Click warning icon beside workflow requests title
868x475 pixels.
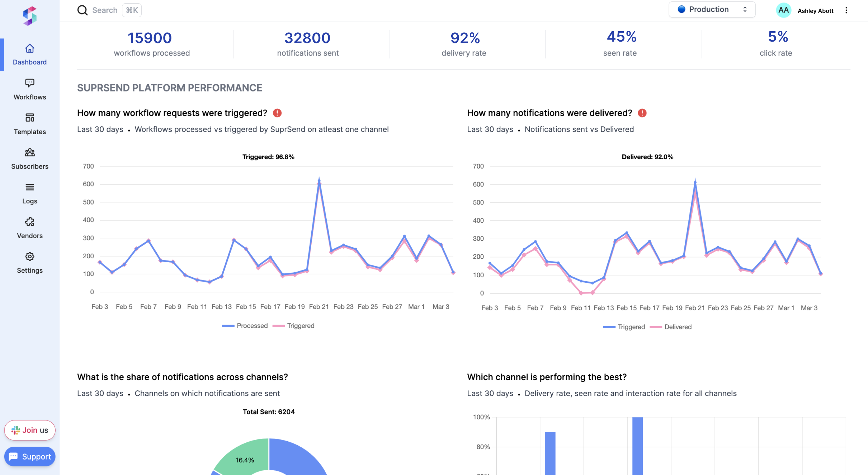pos(277,113)
